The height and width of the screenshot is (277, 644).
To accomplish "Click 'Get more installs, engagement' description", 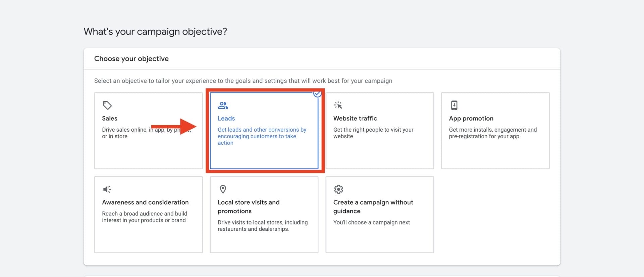I will point(493,133).
